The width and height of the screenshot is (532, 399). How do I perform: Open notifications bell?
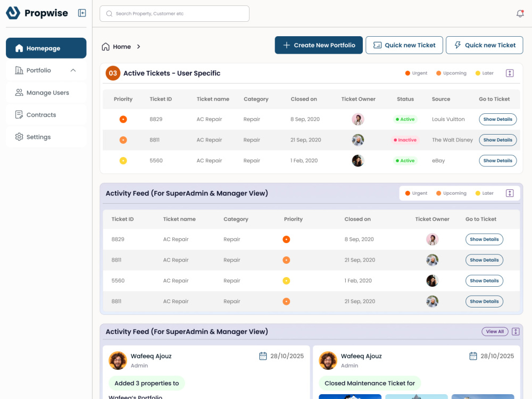(520, 14)
